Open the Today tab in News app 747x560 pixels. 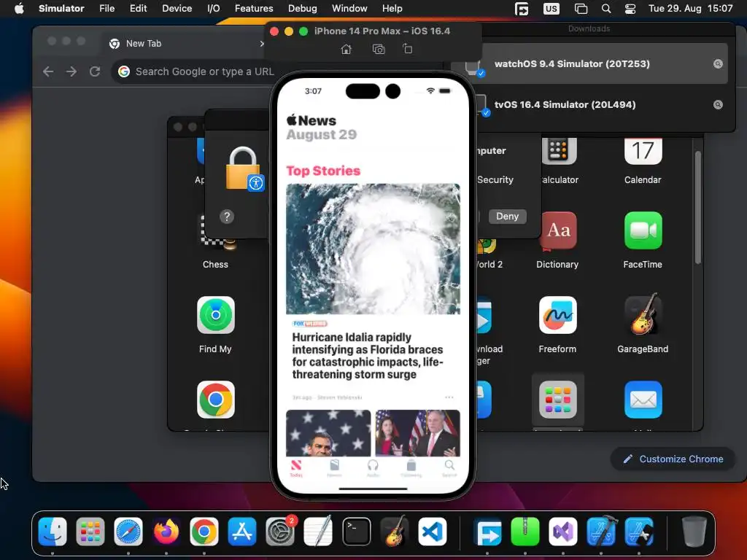[296, 467]
